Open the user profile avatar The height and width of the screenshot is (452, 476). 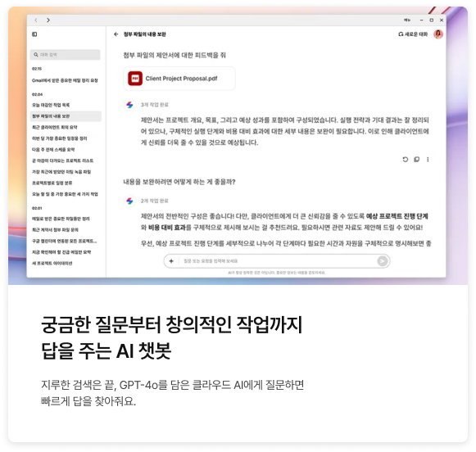click(438, 34)
